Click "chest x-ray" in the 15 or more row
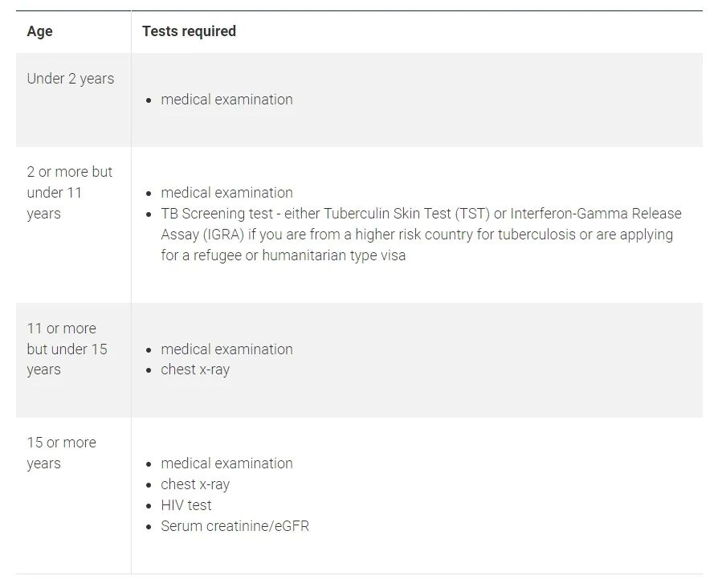Viewport: 718px width, 588px height. (x=195, y=484)
